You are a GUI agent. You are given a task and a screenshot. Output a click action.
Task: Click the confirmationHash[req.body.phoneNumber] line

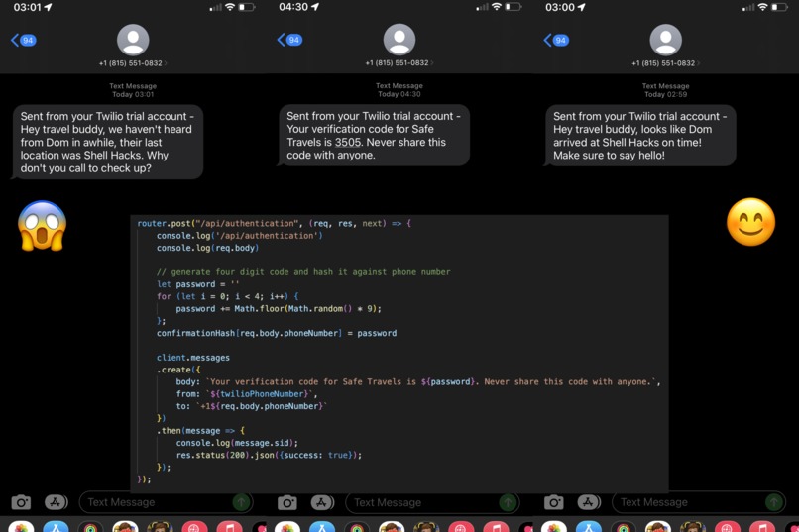(277, 334)
